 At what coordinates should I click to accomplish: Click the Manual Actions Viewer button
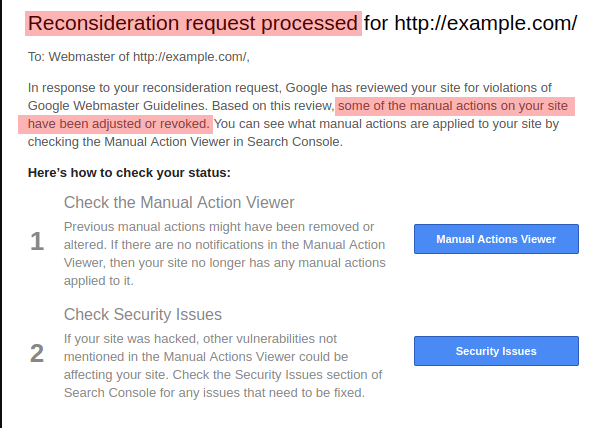click(x=496, y=239)
